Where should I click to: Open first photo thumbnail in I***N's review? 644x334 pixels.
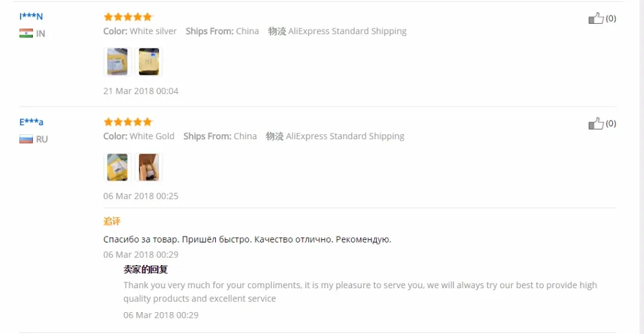click(x=117, y=62)
